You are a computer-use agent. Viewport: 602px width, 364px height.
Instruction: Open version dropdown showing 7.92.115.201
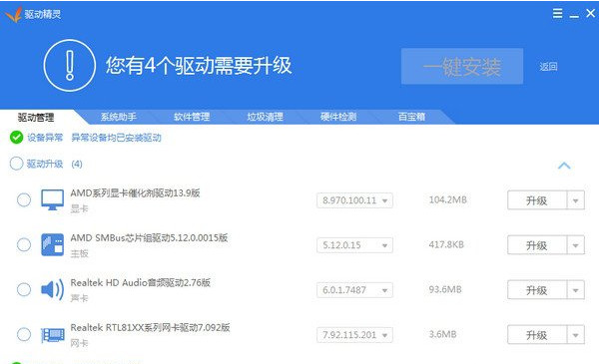pyautogui.click(x=354, y=335)
